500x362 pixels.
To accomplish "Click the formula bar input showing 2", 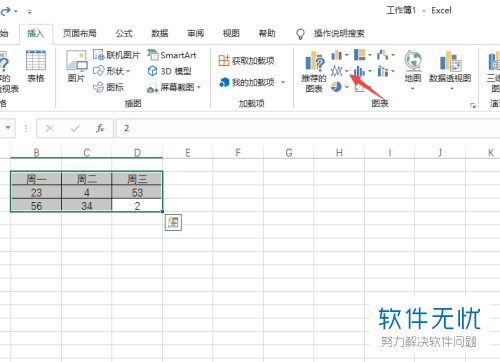I will click(x=308, y=128).
